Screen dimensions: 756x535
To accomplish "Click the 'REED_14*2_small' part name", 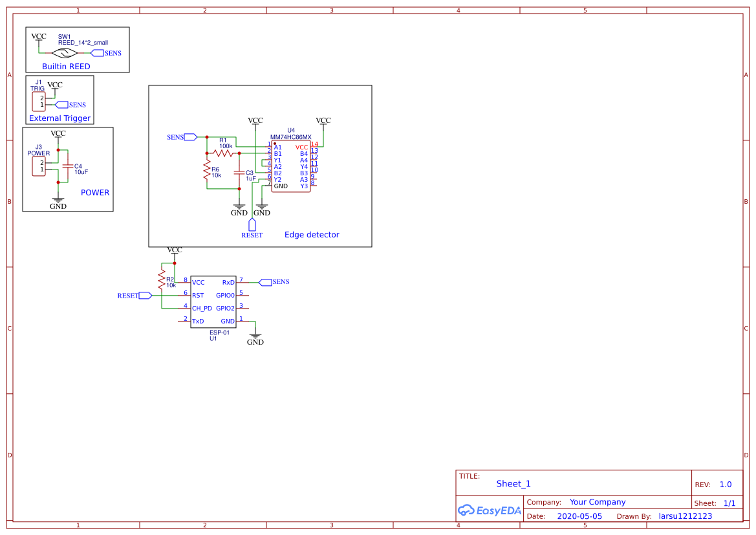I will tap(83, 43).
